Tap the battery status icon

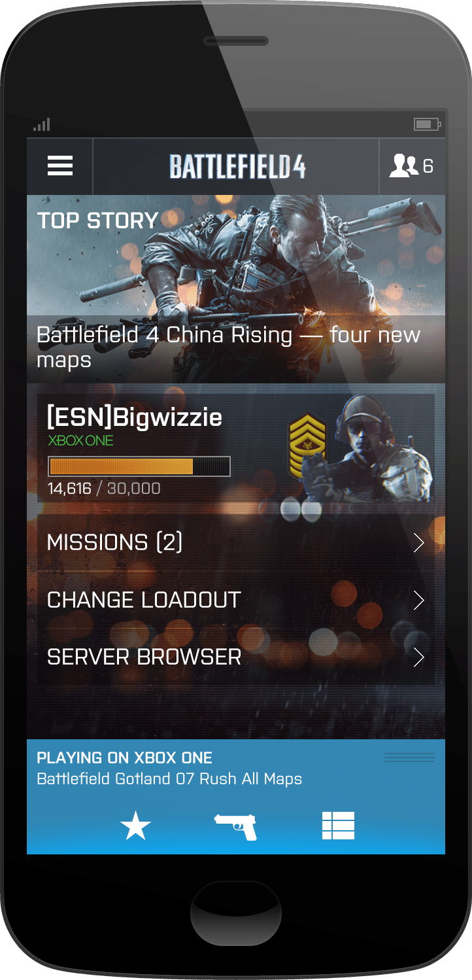(x=428, y=124)
